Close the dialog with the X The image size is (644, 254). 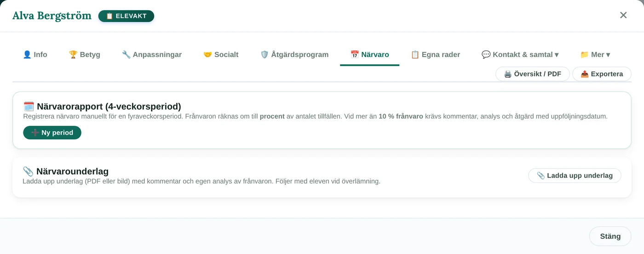click(x=623, y=15)
